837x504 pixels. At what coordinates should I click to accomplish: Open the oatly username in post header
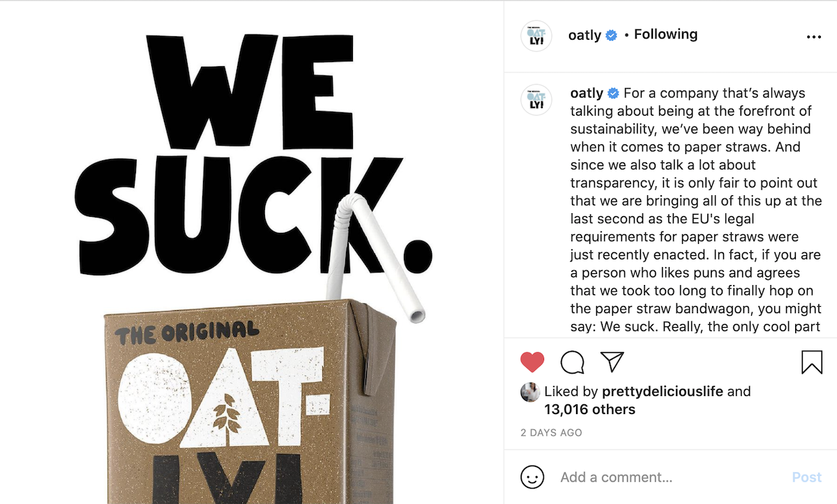pyautogui.click(x=585, y=35)
